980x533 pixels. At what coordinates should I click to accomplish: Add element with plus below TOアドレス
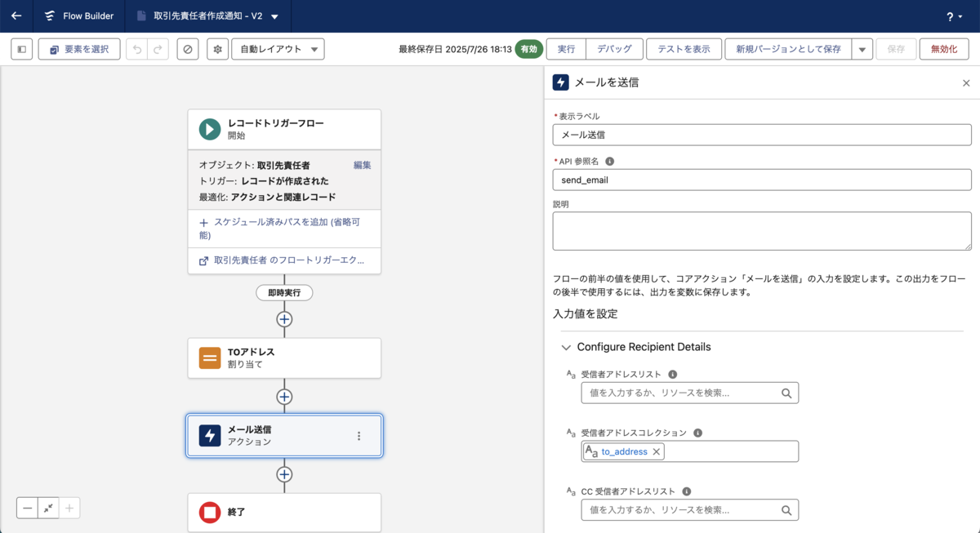pyautogui.click(x=284, y=397)
